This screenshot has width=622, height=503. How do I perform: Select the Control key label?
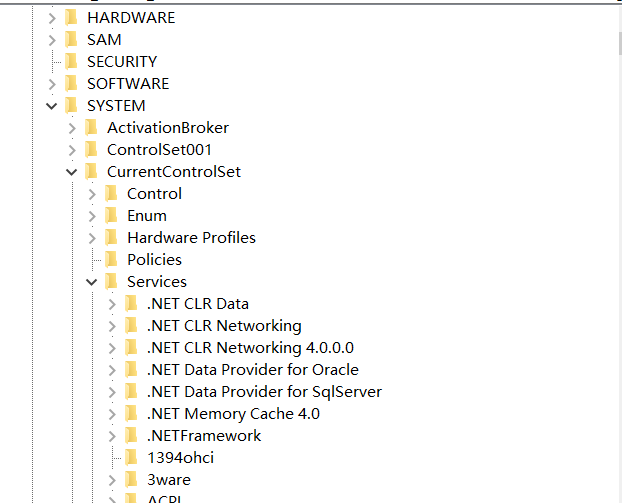point(154,194)
